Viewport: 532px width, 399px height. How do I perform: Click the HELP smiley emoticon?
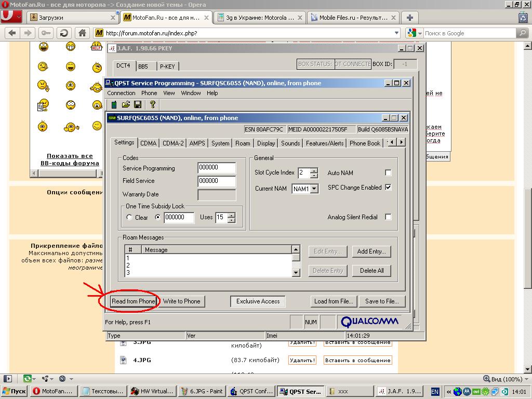[97, 46]
